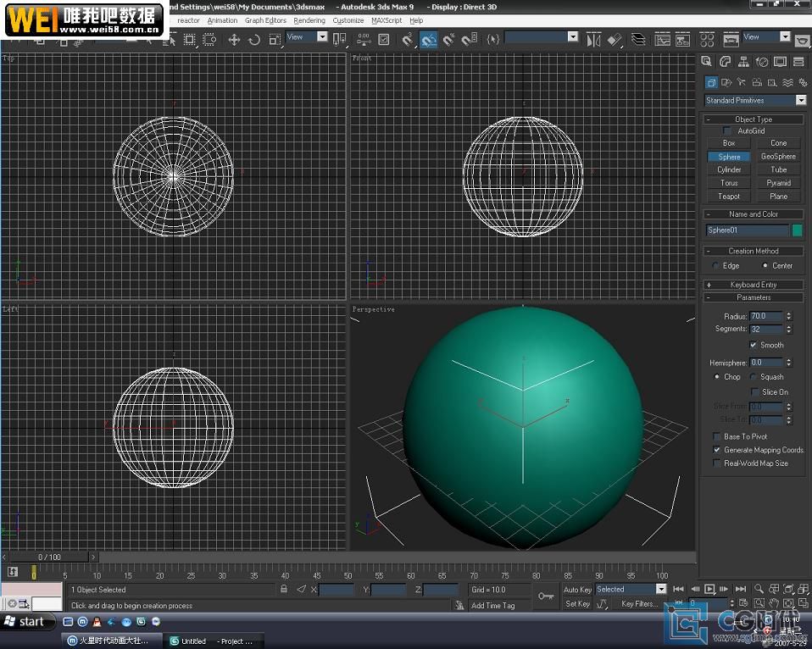Select the Lights category icon
812x649 pixels.
coord(742,82)
